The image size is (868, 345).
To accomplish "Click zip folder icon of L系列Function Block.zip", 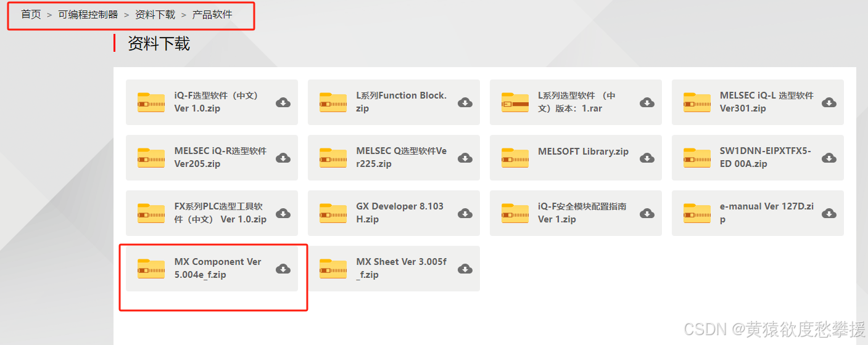I will (333, 102).
